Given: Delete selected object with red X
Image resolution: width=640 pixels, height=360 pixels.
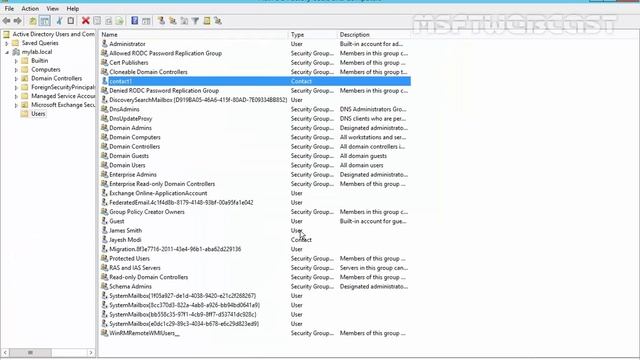Looking at the screenshot, I should (85, 21).
